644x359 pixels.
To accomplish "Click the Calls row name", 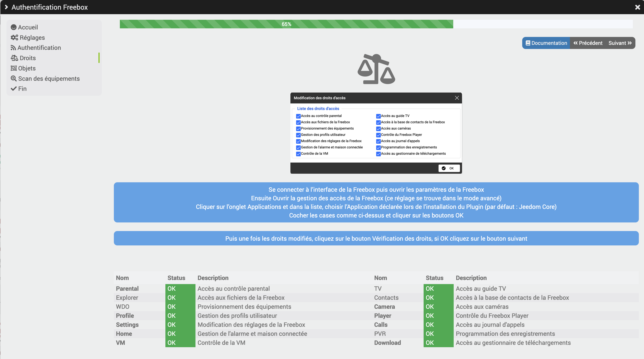I will (x=381, y=324).
